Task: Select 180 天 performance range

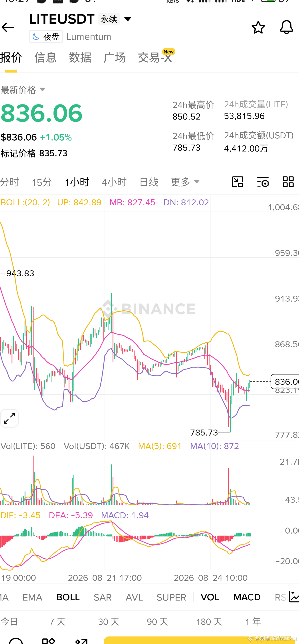Action: [209, 622]
